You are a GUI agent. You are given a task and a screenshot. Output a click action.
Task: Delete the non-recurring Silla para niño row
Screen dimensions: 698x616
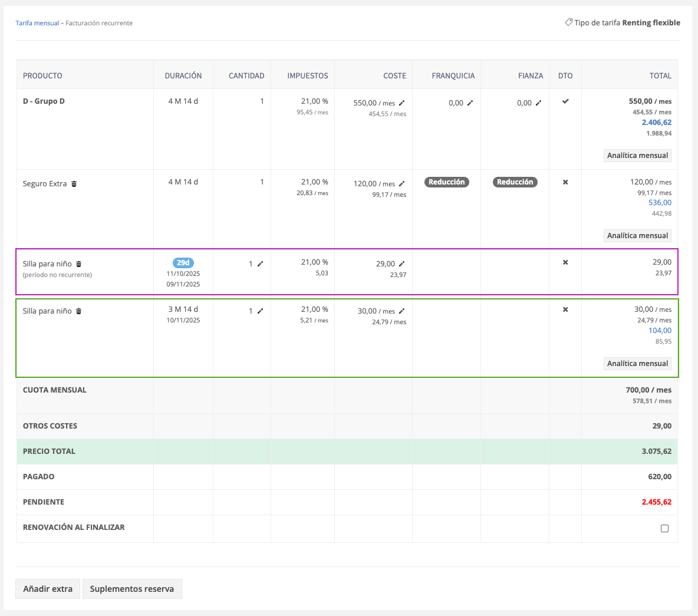click(79, 264)
